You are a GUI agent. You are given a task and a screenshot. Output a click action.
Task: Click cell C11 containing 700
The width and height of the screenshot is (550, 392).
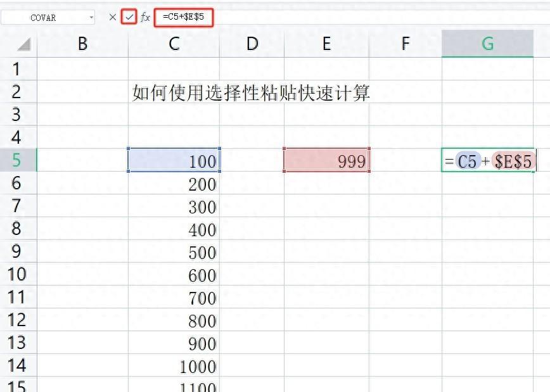[174, 296]
